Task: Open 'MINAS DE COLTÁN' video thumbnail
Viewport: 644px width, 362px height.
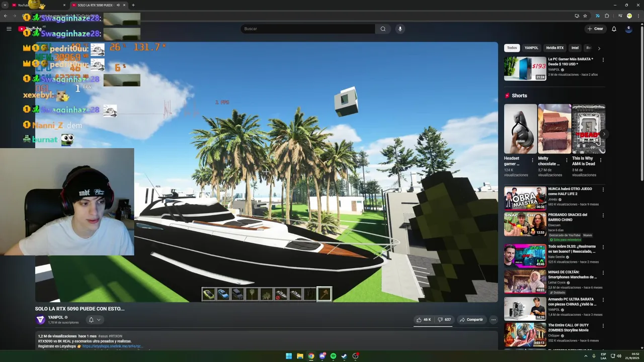Action: pos(525,282)
